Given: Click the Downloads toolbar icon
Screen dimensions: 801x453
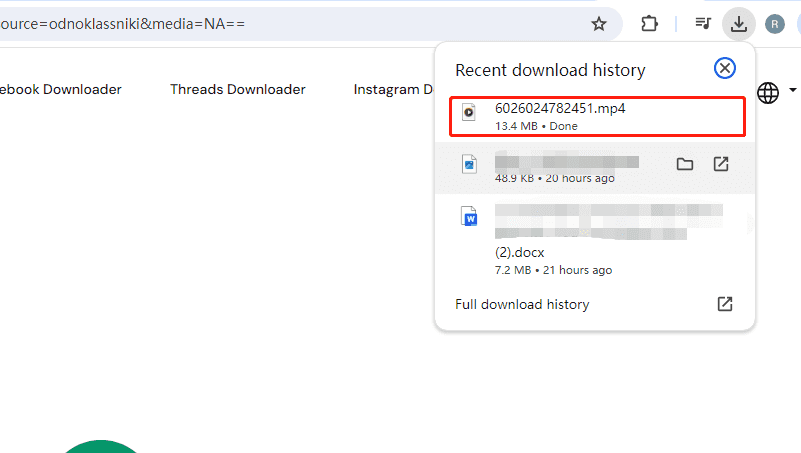Looking at the screenshot, I should pos(739,24).
